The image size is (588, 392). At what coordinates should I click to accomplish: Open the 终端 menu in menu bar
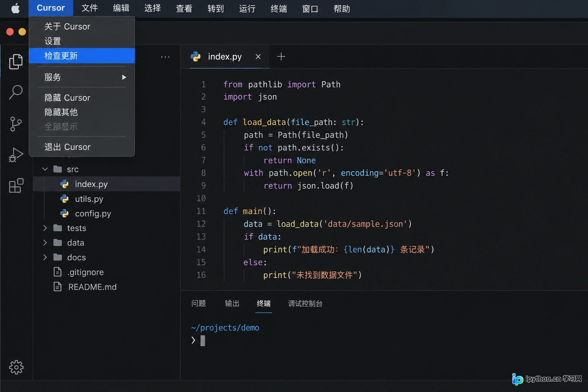tap(279, 8)
